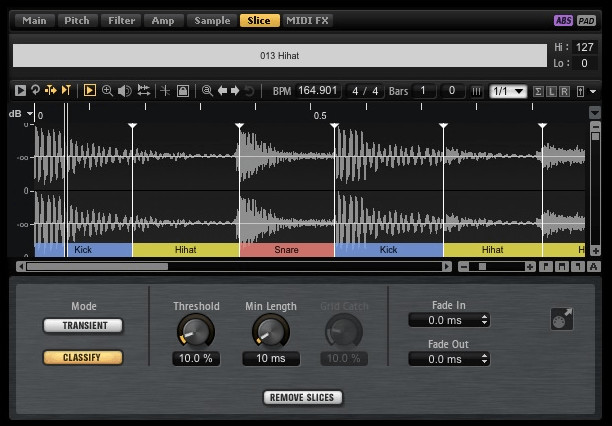612x426 pixels.
Task: Click the magnifier-with-lines zoom icon
Action: [x=207, y=91]
